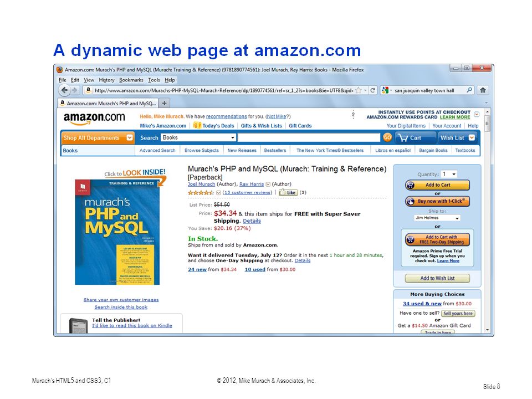This screenshot has height=399, width=532.
Task: Click Search inside this book link
Action: pos(121,307)
